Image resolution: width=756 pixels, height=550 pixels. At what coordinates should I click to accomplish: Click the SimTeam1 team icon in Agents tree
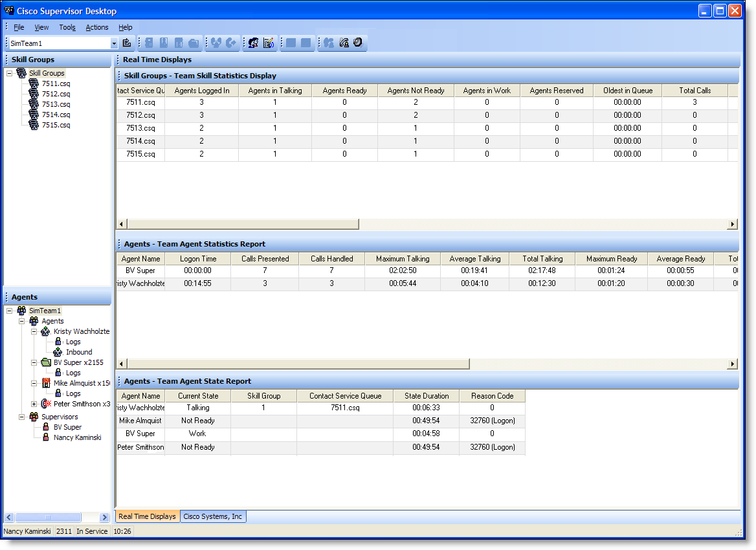click(x=22, y=311)
